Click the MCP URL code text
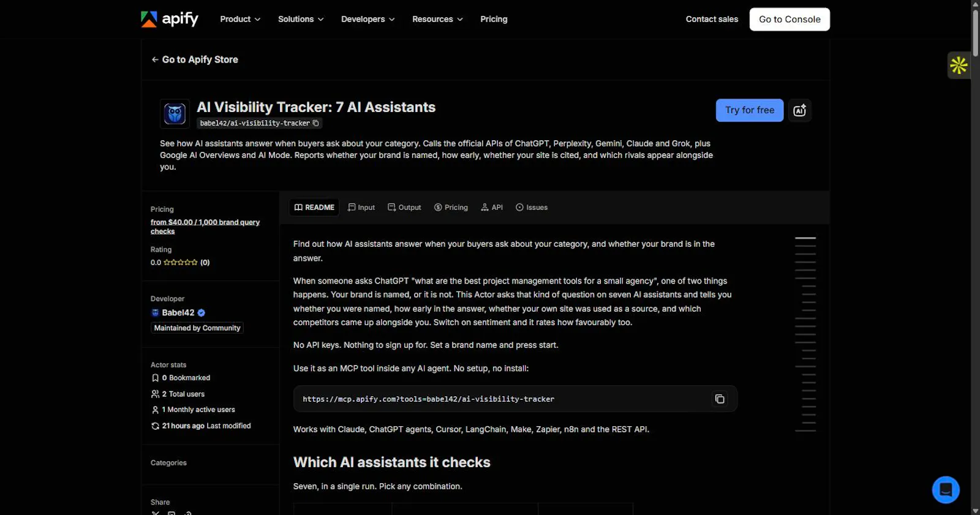The height and width of the screenshot is (515, 980). click(428, 399)
